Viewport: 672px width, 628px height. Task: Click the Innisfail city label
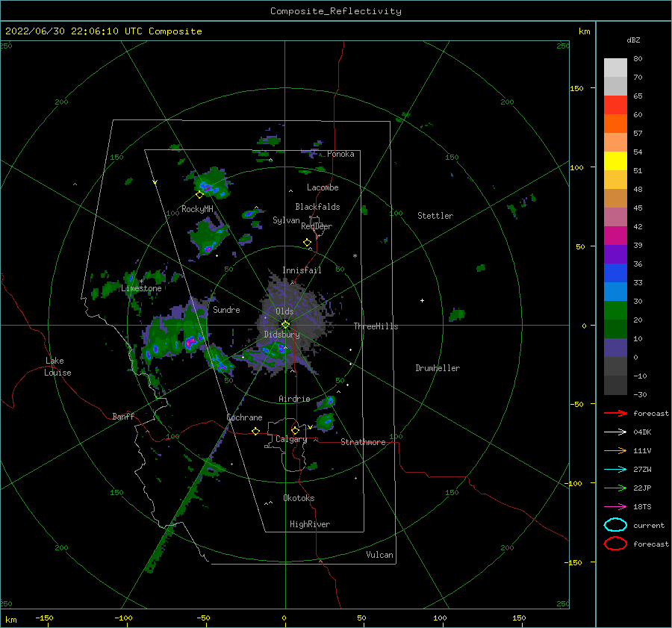302,270
